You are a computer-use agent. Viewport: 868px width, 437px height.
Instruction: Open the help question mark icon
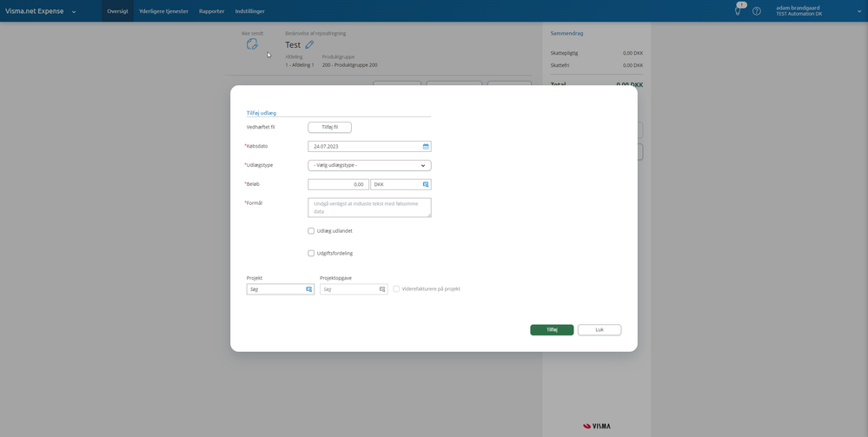tap(756, 11)
